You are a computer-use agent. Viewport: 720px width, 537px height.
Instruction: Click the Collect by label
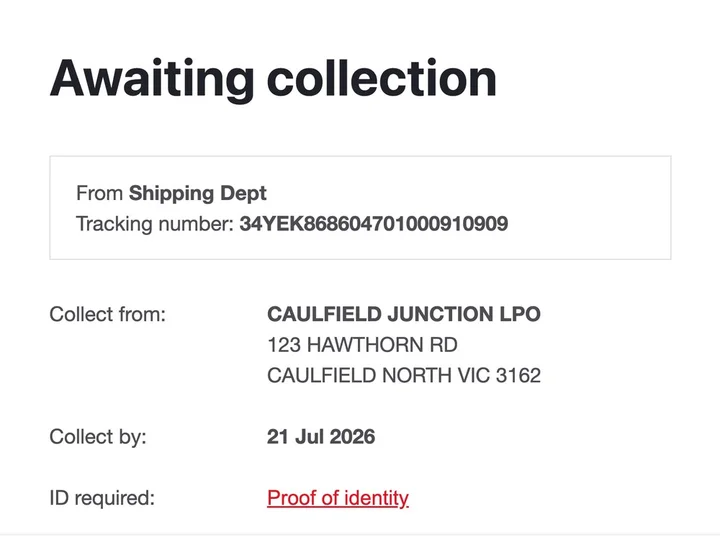pos(98,437)
